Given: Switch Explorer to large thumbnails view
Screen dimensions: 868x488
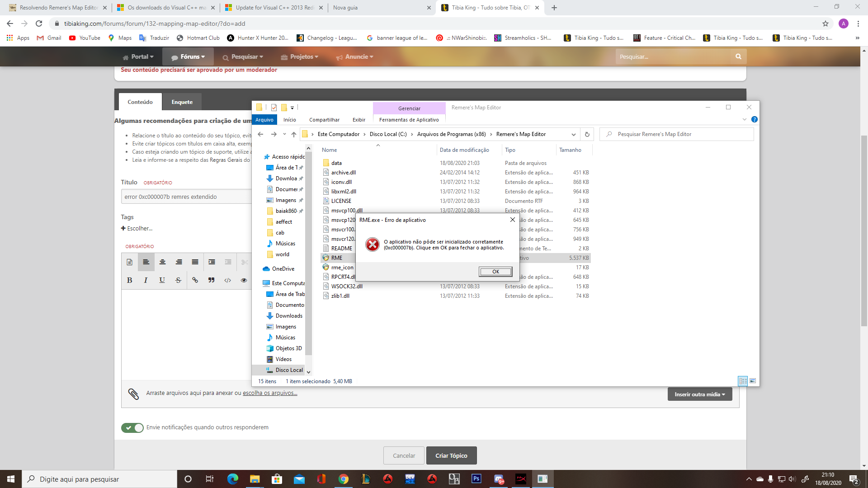Looking at the screenshot, I should [x=753, y=381].
